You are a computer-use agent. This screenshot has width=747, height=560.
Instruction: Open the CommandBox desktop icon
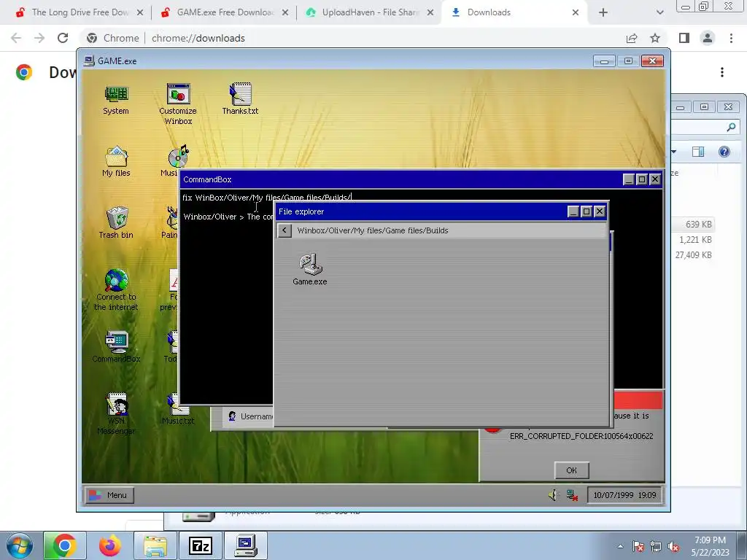point(116,346)
